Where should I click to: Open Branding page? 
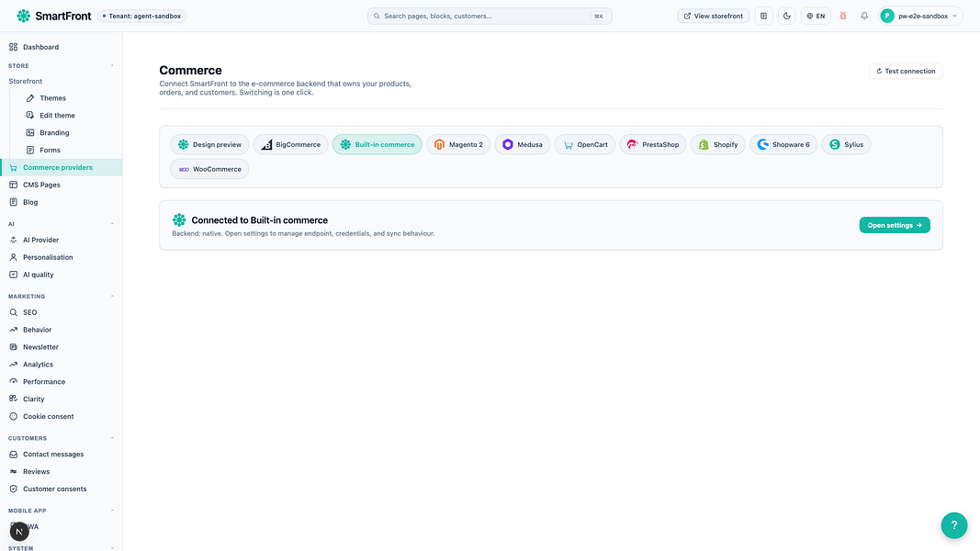point(54,133)
